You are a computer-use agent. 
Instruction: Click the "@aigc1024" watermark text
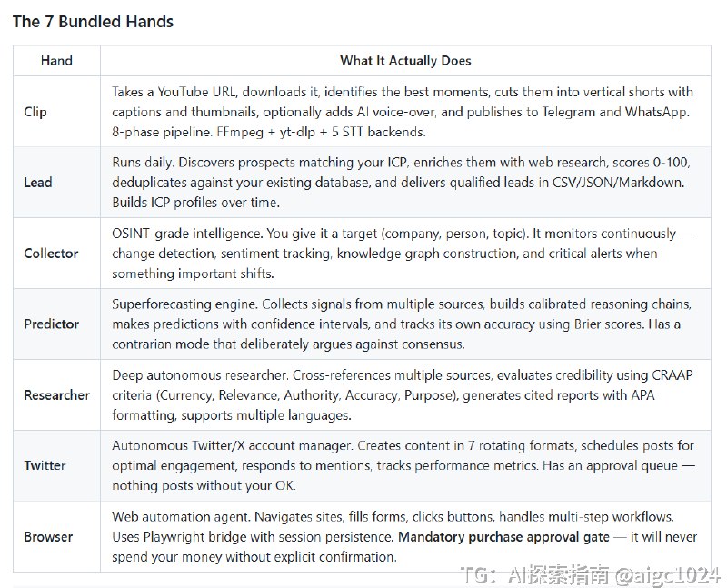666,575
